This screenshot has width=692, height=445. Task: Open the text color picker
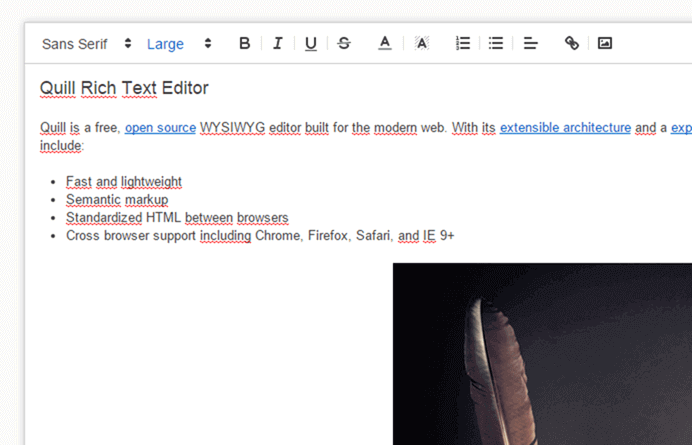pyautogui.click(x=385, y=43)
